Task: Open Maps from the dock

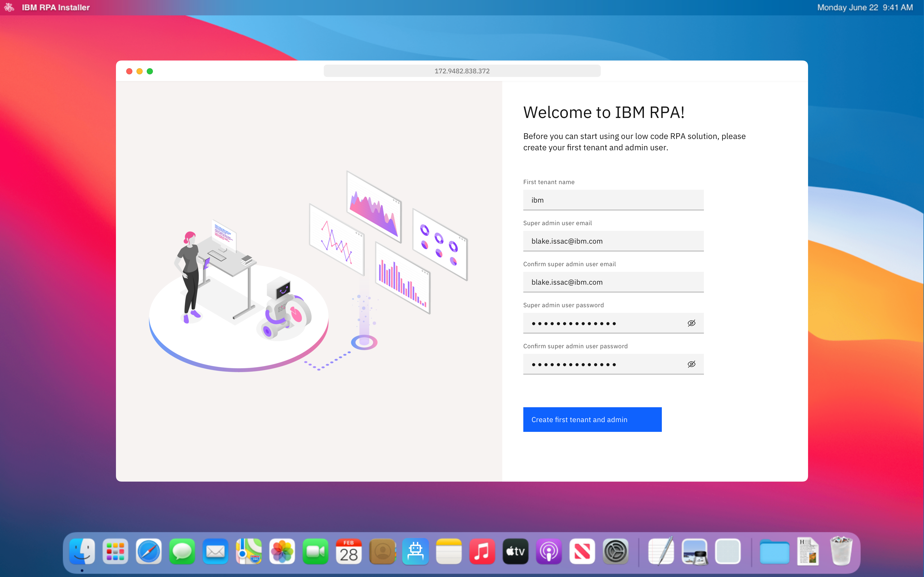Action: click(249, 551)
